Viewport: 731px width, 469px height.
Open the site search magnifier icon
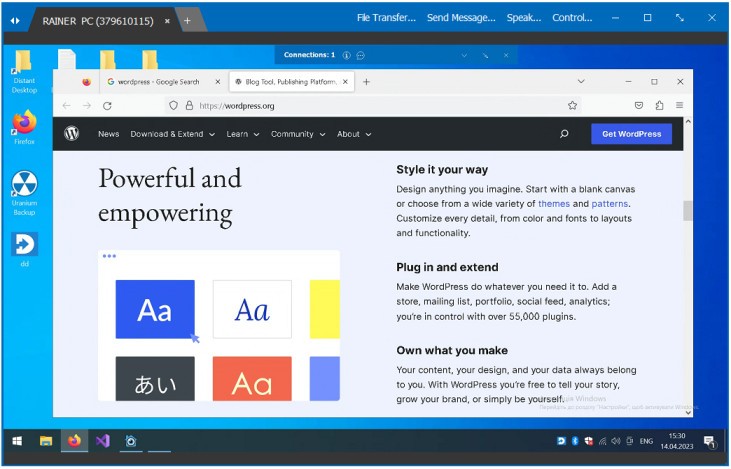pyautogui.click(x=564, y=134)
